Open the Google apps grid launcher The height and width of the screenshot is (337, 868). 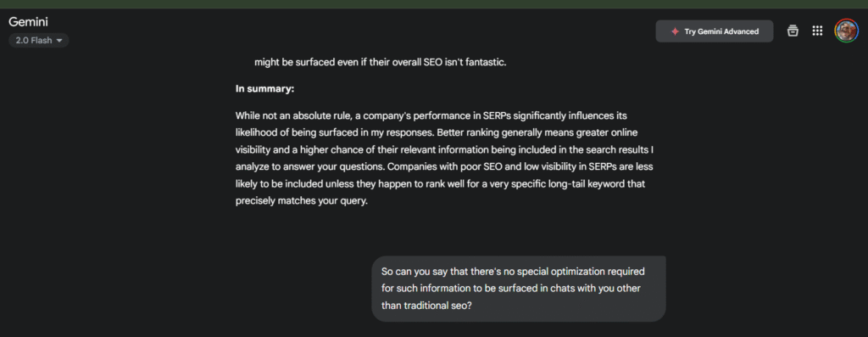[x=817, y=31]
